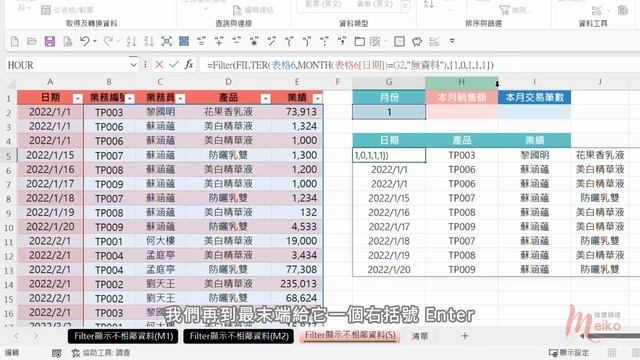Screen dimensions: 640x360
Task: Sort descending with the Z-A icon
Action: click(149, 41)
